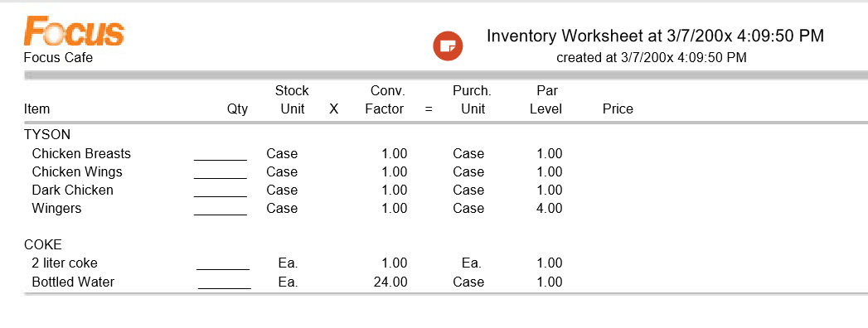868x328 pixels.
Task: Click the Focus Cafe store name
Action: tap(58, 57)
